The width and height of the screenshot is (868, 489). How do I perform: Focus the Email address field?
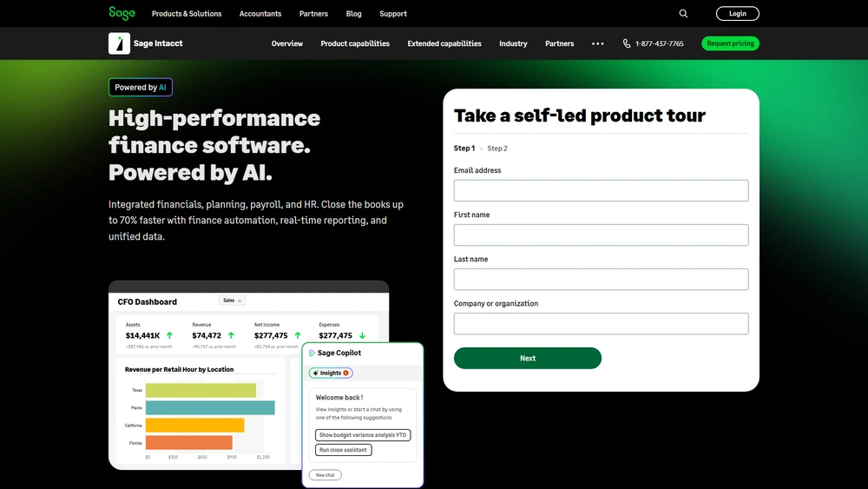pos(602,190)
